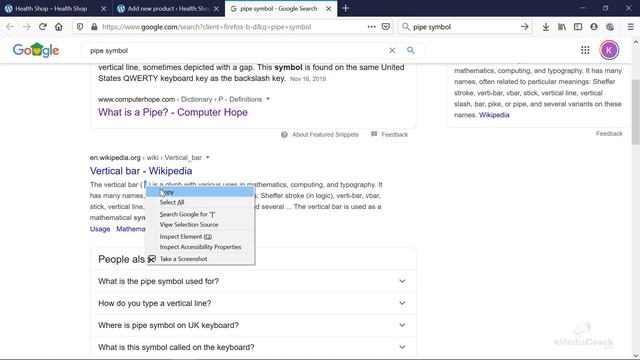Image resolution: width=640 pixels, height=360 pixels.
Task: Click the extension icon in toolbar
Action: point(610,27)
